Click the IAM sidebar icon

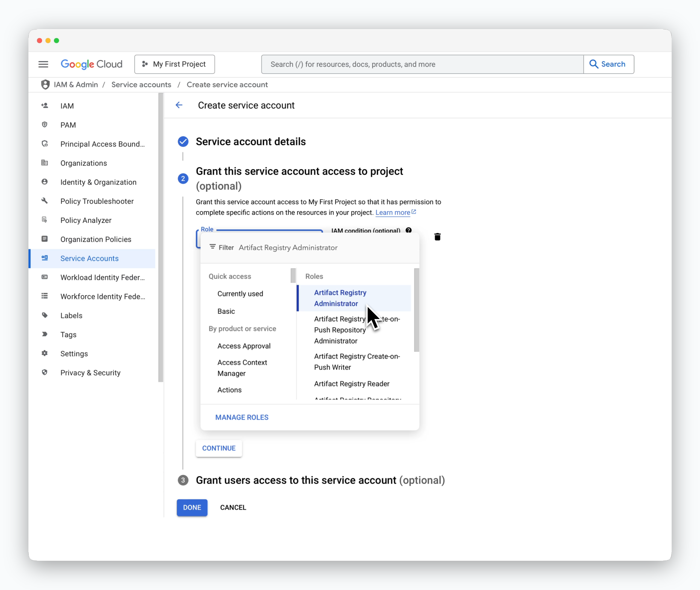pos(45,106)
